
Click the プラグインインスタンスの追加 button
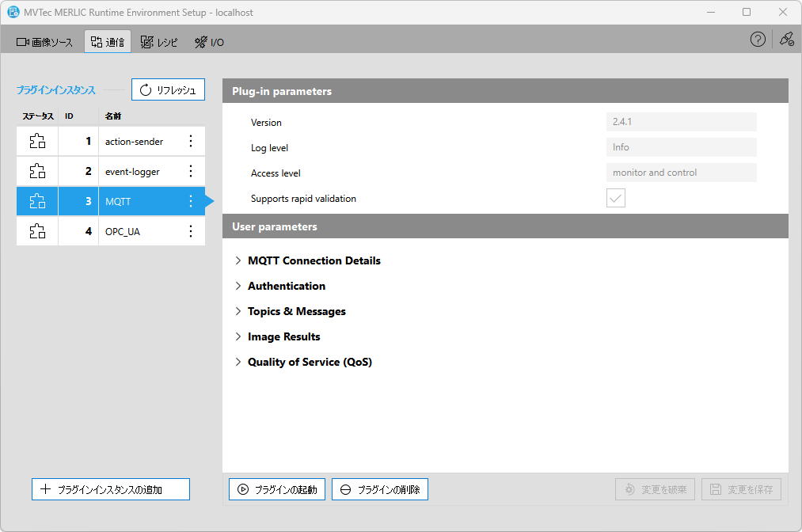(111, 489)
